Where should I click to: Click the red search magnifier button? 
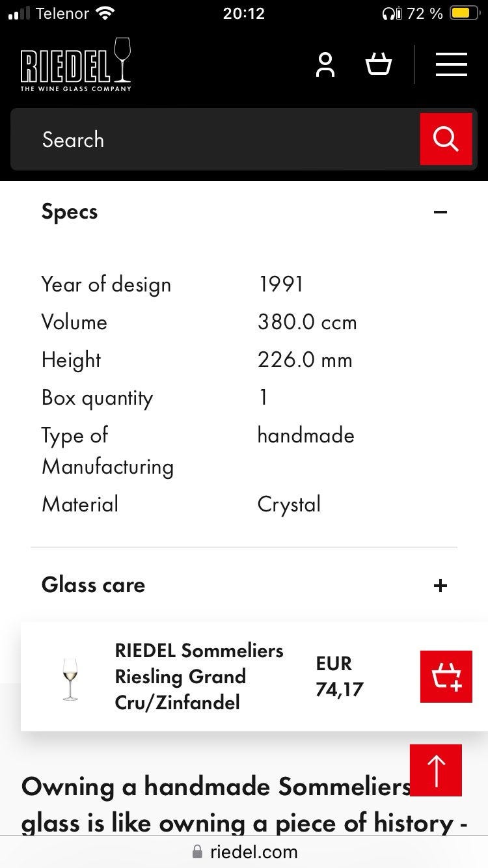coord(446,139)
